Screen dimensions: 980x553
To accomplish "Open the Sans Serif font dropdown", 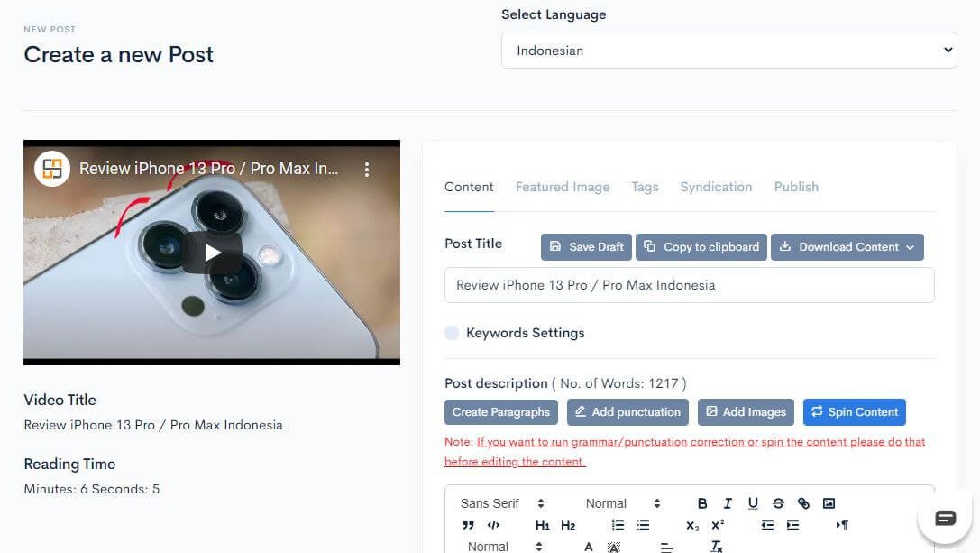I will click(502, 503).
